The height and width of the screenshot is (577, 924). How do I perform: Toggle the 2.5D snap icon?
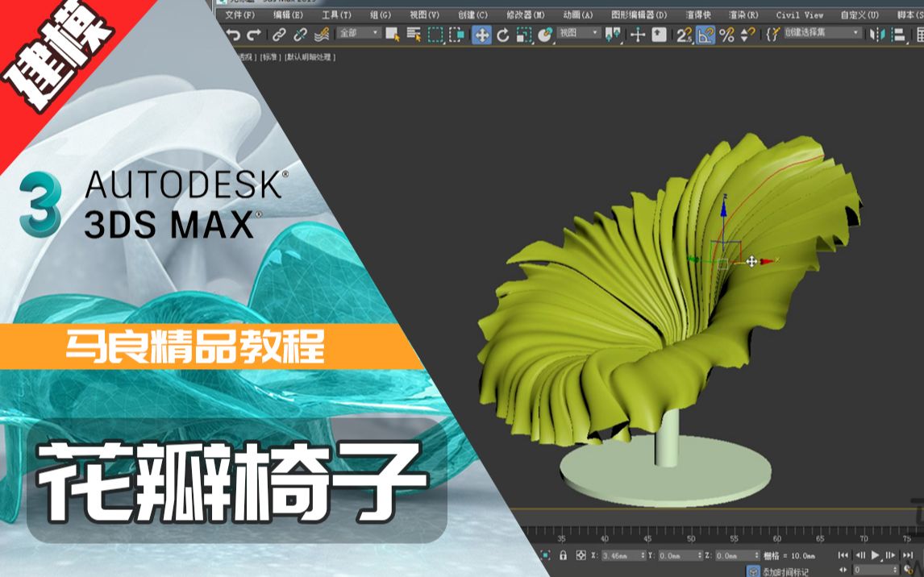click(x=686, y=35)
